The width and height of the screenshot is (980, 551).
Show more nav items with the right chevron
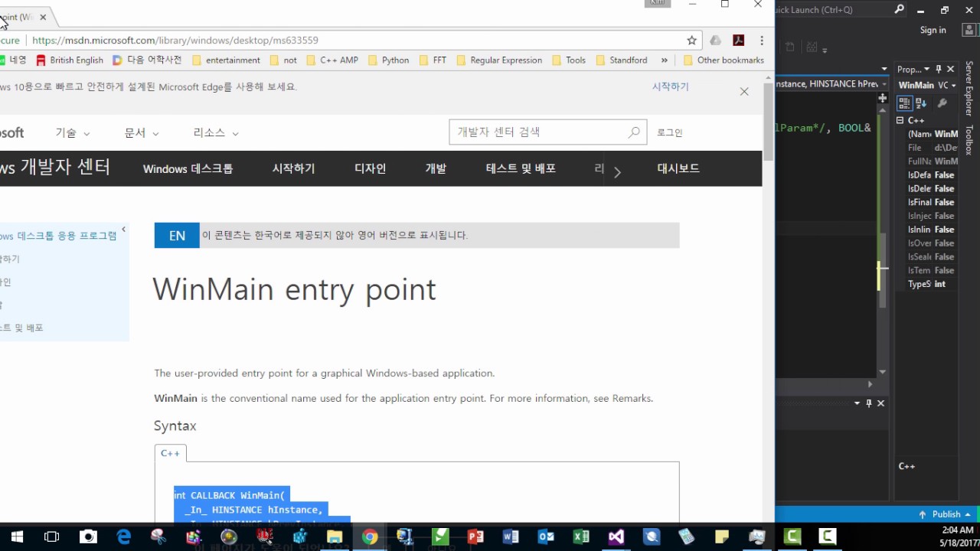click(x=617, y=171)
